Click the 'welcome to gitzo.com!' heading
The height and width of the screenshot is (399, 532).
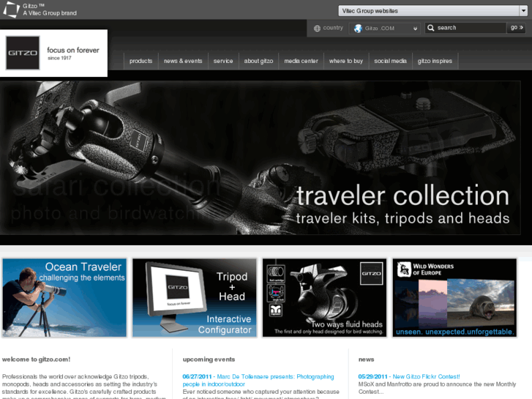tap(36, 359)
